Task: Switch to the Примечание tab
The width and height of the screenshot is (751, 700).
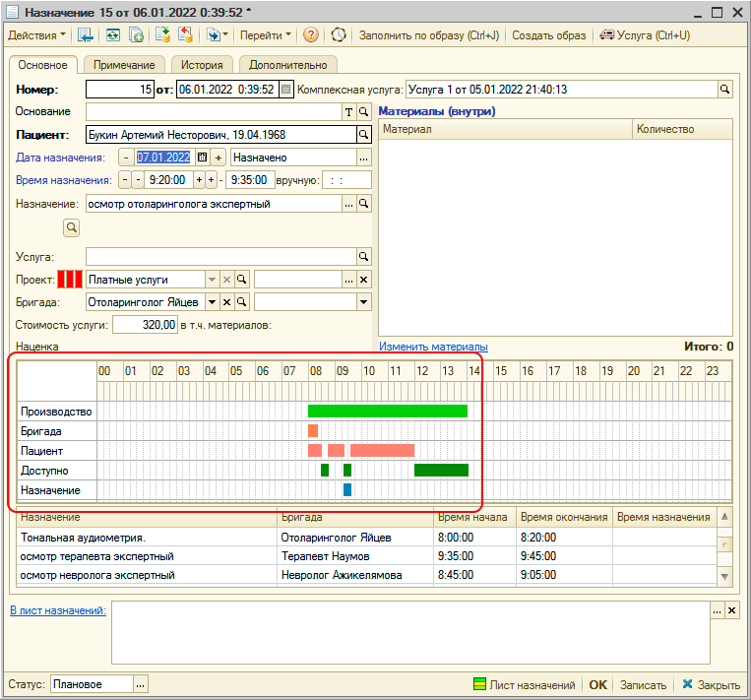Action: click(x=126, y=65)
